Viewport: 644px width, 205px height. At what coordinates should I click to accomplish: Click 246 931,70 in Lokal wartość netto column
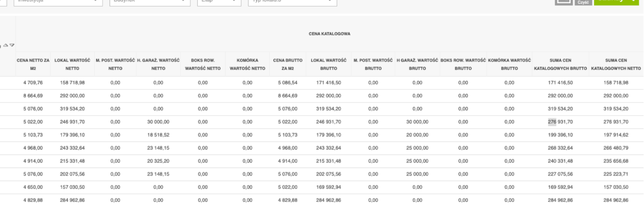point(72,122)
